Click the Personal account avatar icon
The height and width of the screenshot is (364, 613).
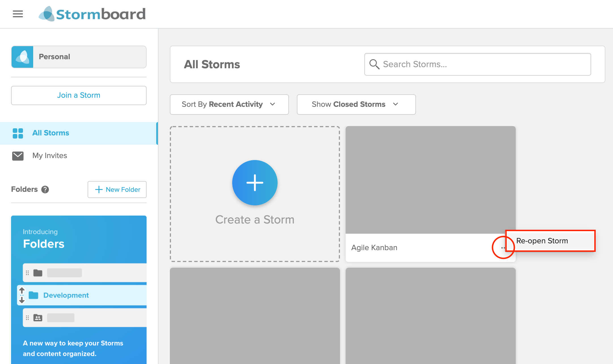(22, 57)
